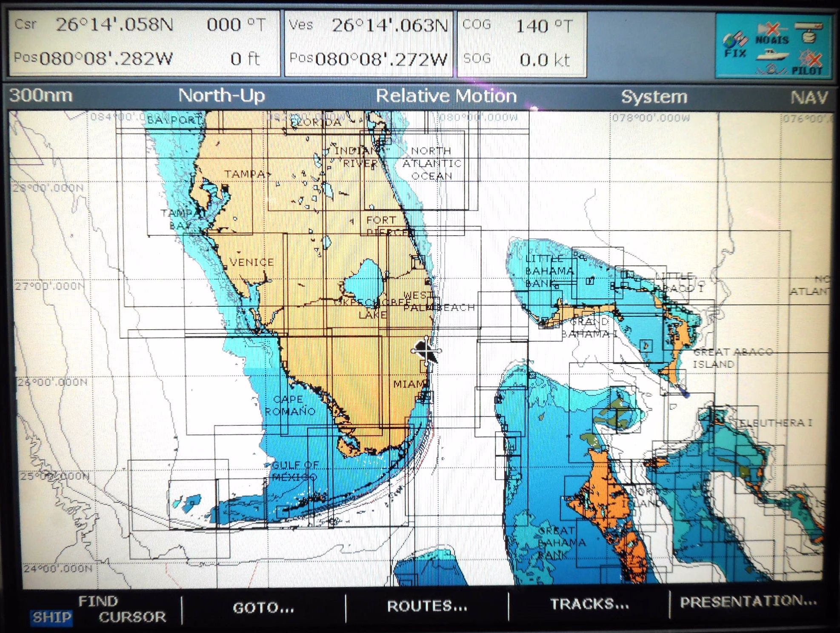Click the Miami label on the chart

coord(409,384)
